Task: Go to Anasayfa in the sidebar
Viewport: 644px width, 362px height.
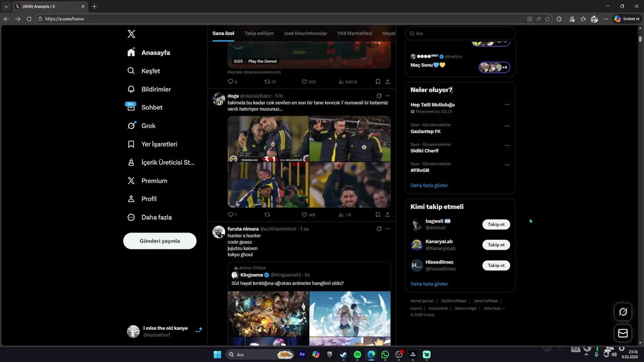Action: point(149,53)
